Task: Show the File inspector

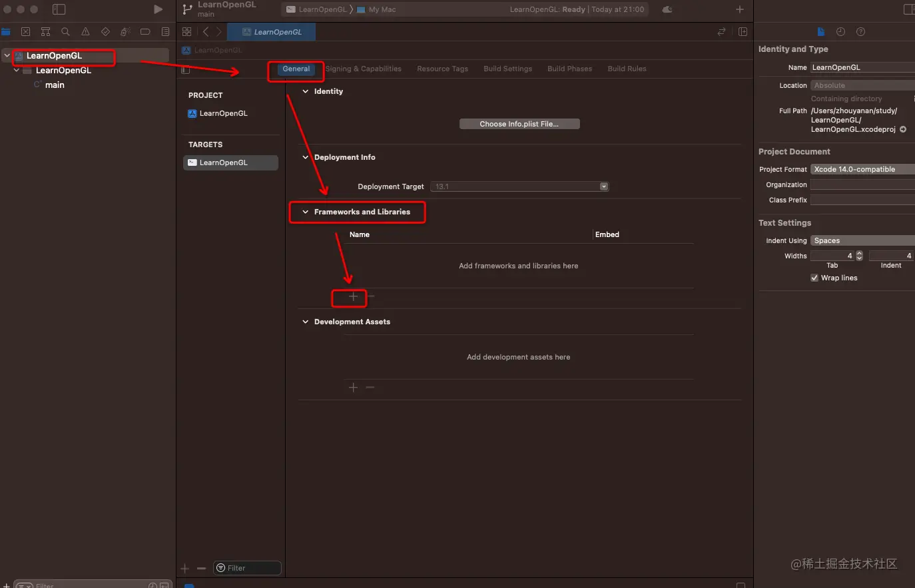Action: (x=821, y=31)
